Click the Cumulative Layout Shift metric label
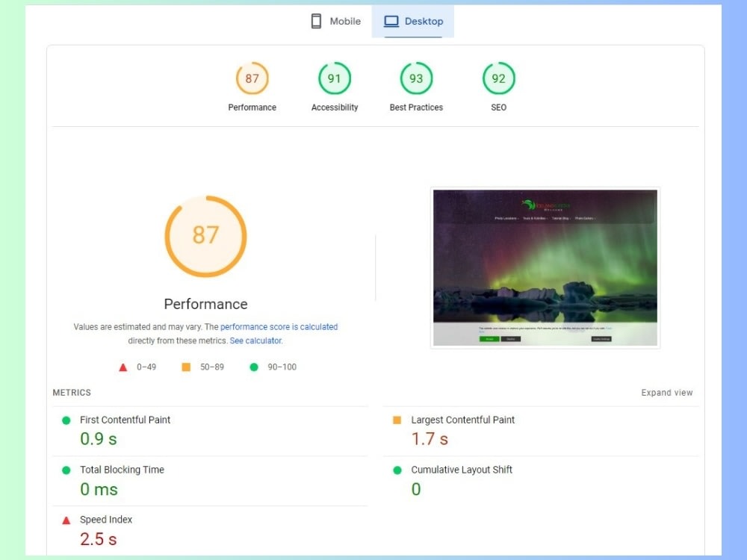 coord(462,470)
